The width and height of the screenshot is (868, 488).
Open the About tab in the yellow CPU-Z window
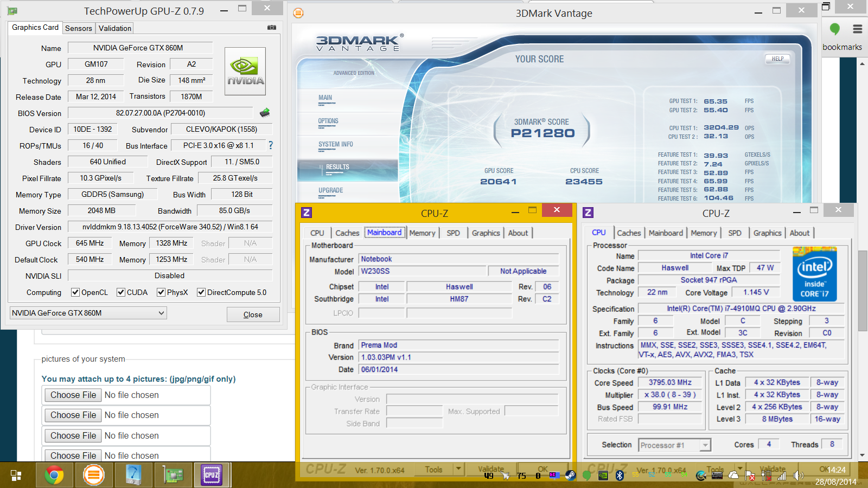518,233
